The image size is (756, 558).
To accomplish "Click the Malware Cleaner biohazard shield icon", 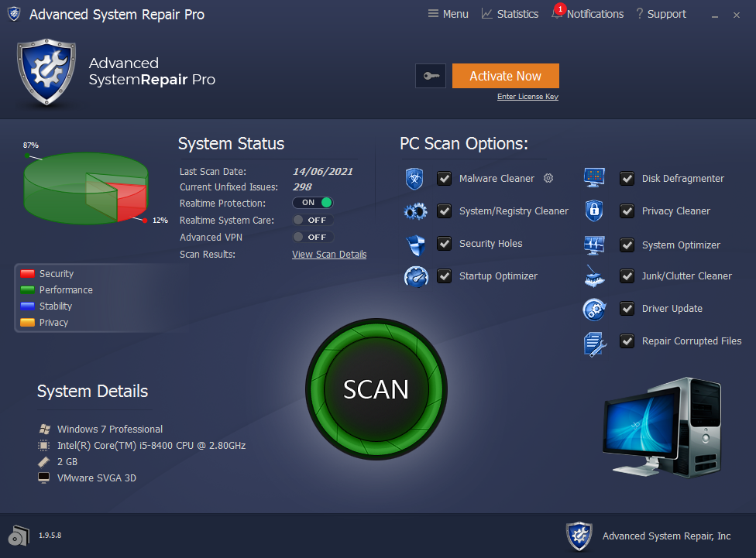I will point(414,179).
